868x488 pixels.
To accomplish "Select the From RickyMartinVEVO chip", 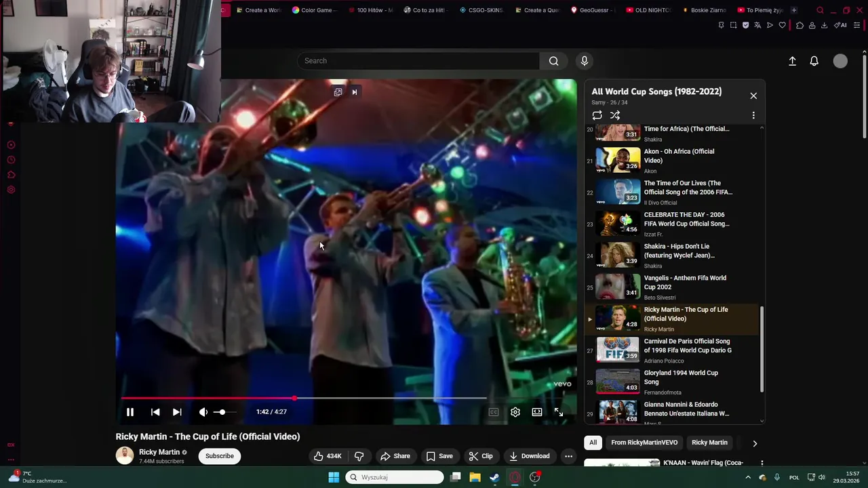I will [x=644, y=443].
